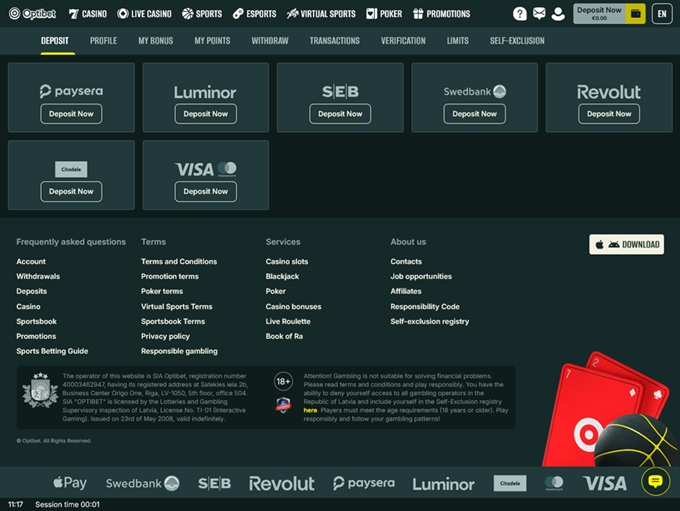Open the help question mark icon
Image resolution: width=680 pixels, height=511 pixels.
click(520, 14)
